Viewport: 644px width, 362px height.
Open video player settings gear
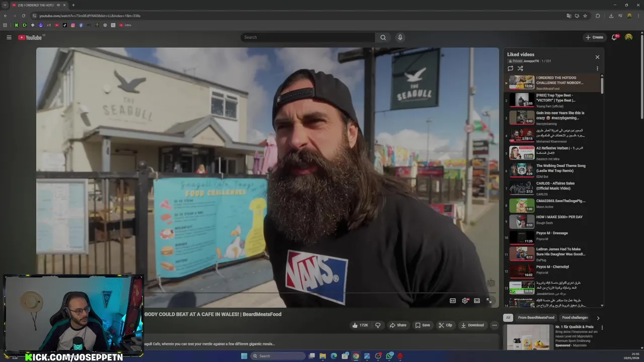(465, 301)
